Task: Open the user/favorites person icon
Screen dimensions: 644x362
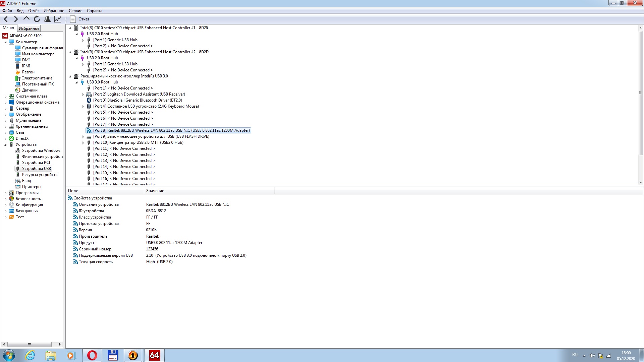Action: 47,19
